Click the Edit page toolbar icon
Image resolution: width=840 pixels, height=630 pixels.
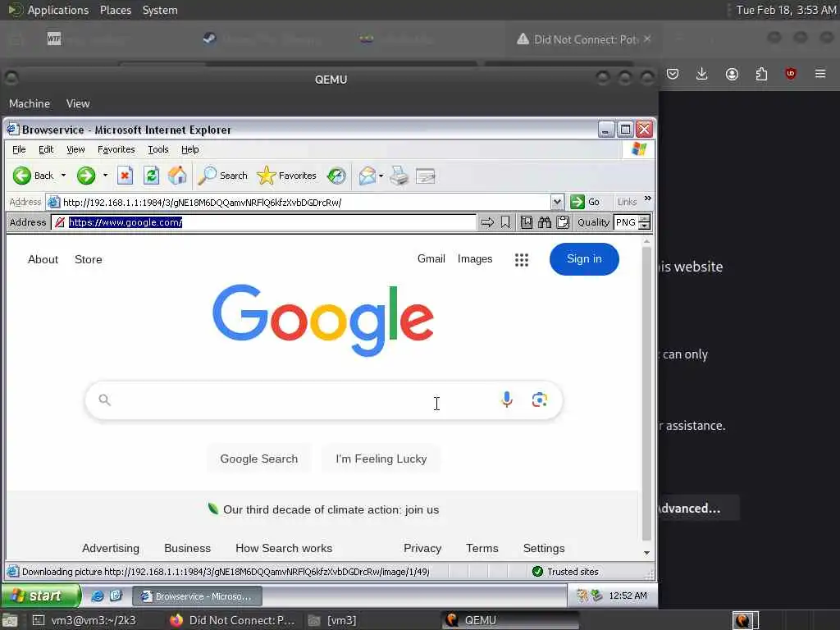(x=426, y=176)
